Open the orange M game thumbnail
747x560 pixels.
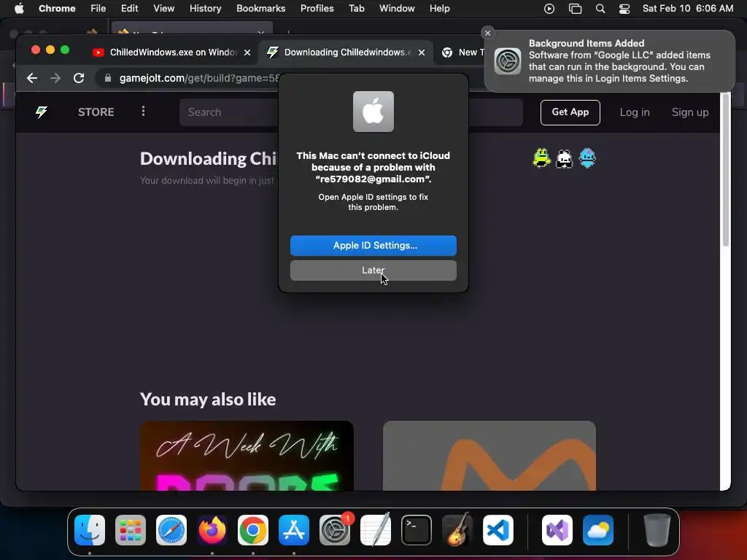tap(489, 456)
